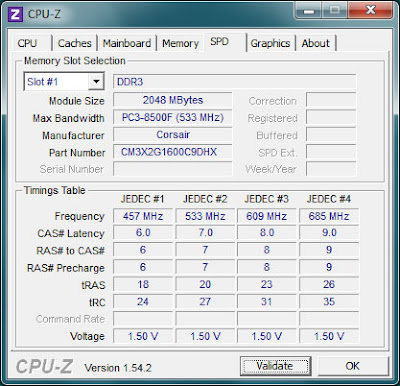Screen dimensions: 400x386
Task: Click tRAS value 26
Action: click(329, 284)
